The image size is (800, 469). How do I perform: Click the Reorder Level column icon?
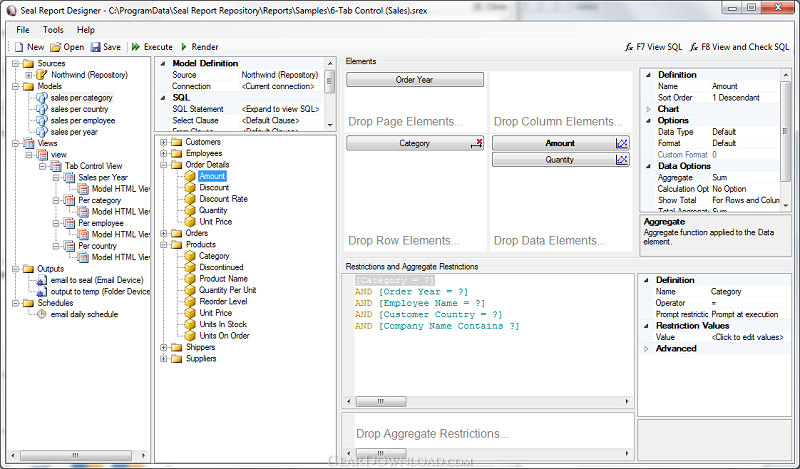click(190, 301)
